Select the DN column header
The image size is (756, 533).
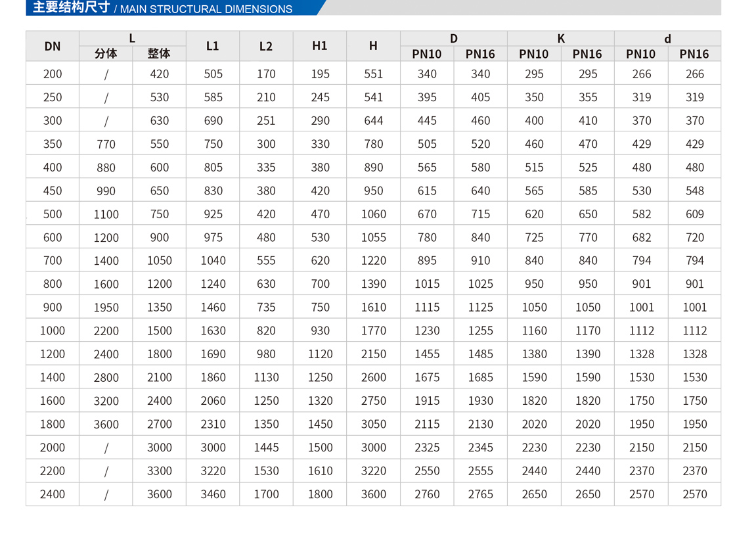[x=53, y=46]
